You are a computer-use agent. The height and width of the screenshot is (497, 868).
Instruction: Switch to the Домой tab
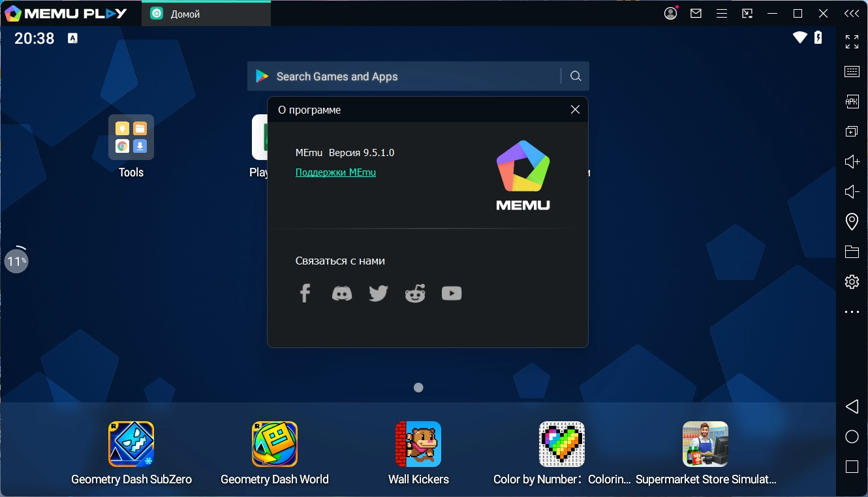pos(206,14)
